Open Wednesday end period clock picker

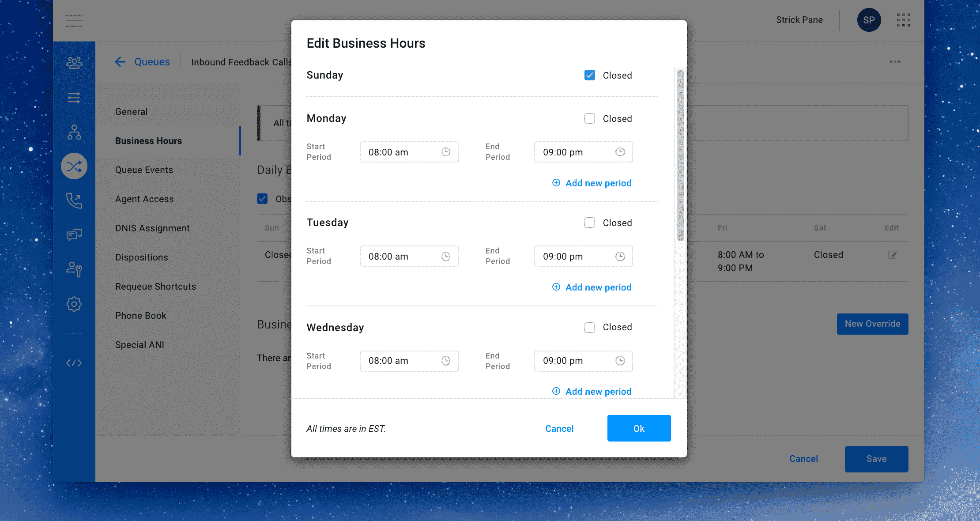(620, 361)
